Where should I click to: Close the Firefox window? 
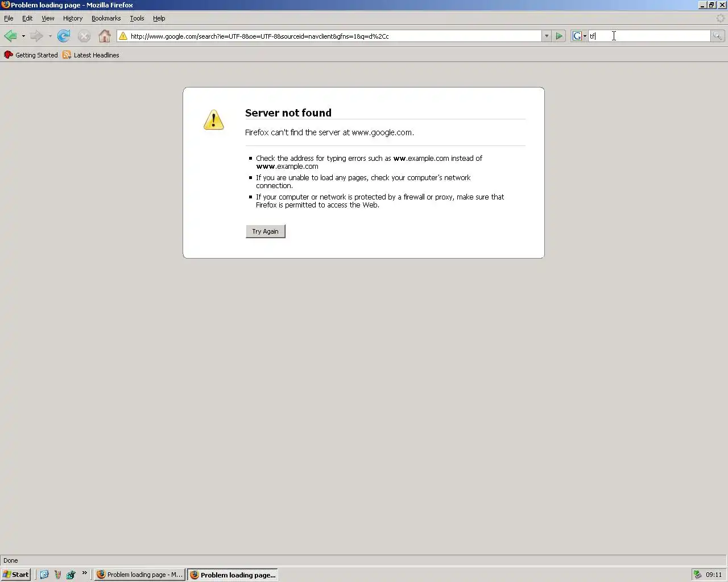pos(722,5)
